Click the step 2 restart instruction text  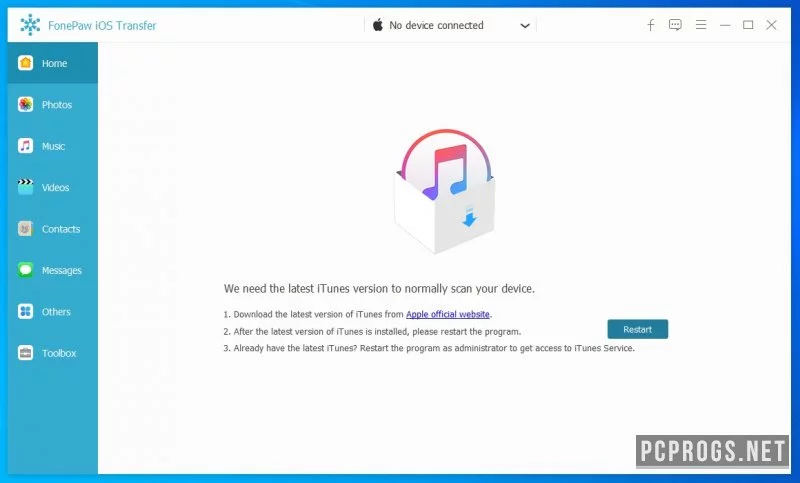tap(372, 332)
